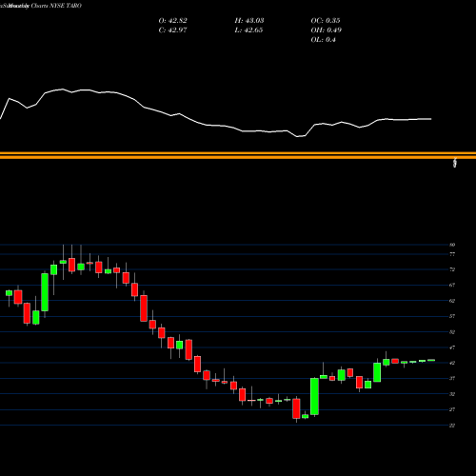Click the tall green candle spanning 27 to 37
Viewport: 476px width, 476px height.
[314, 396]
